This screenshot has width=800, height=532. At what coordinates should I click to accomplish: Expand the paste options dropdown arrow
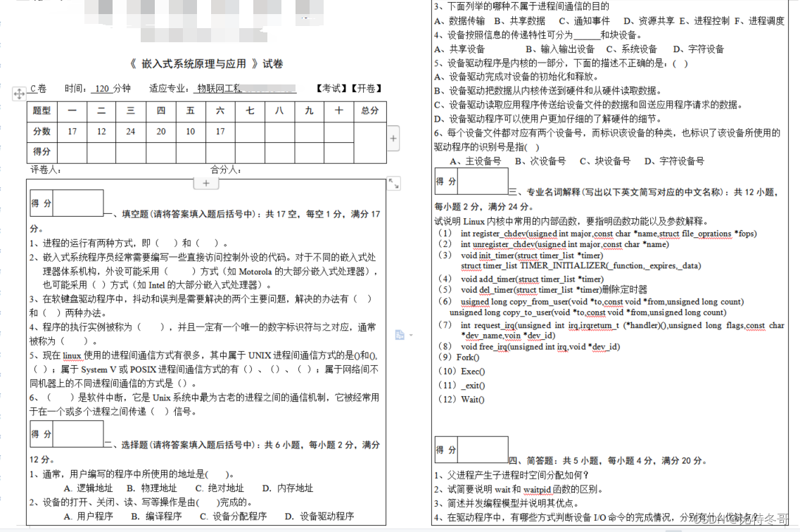411,335
